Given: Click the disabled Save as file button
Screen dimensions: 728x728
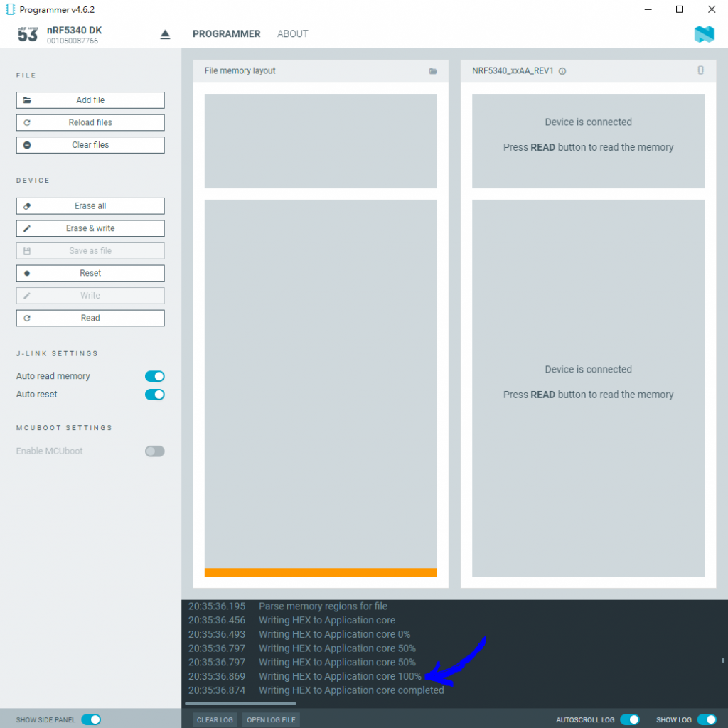Looking at the screenshot, I should click(x=90, y=251).
